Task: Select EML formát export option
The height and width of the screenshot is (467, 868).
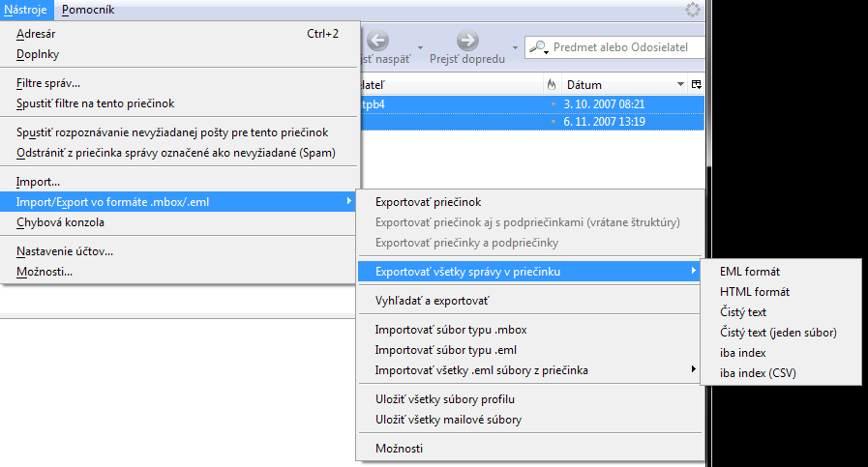Action: (750, 272)
